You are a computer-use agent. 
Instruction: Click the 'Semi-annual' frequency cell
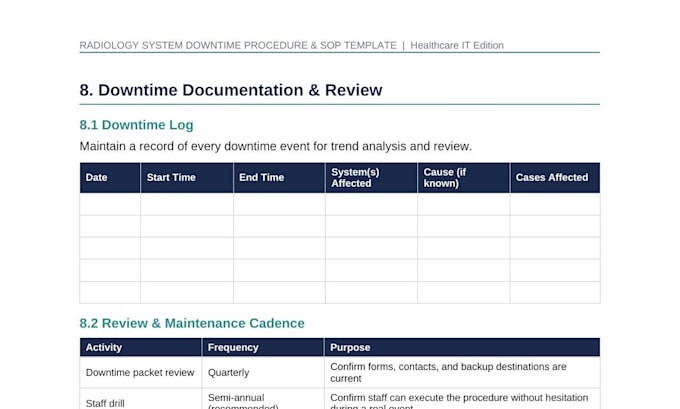click(x=263, y=399)
